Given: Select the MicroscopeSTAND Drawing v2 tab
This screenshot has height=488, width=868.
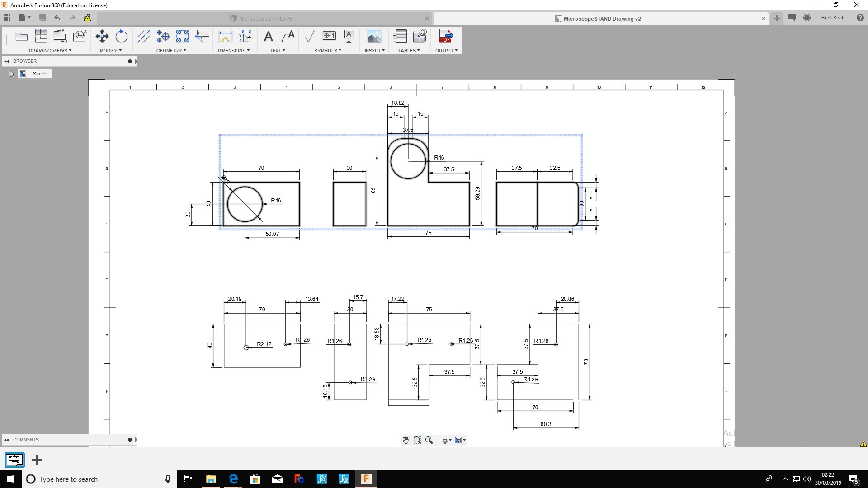Looking at the screenshot, I should (601, 19).
